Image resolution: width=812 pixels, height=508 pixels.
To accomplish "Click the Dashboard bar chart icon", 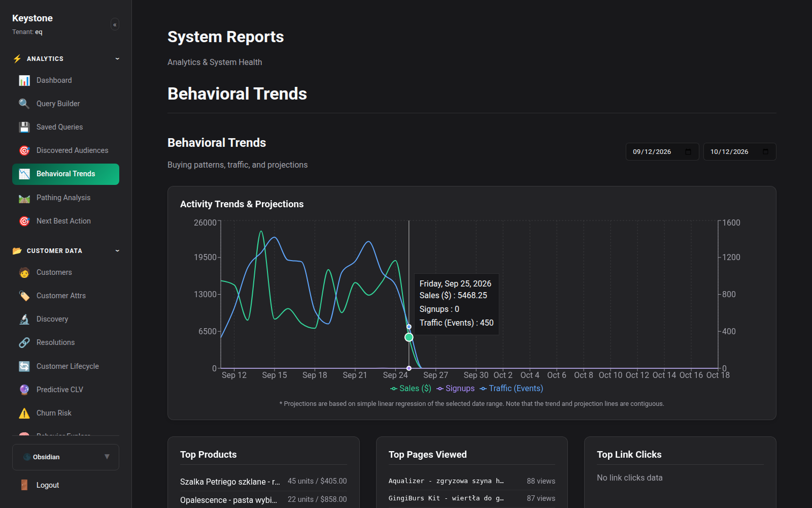I will coord(24,80).
